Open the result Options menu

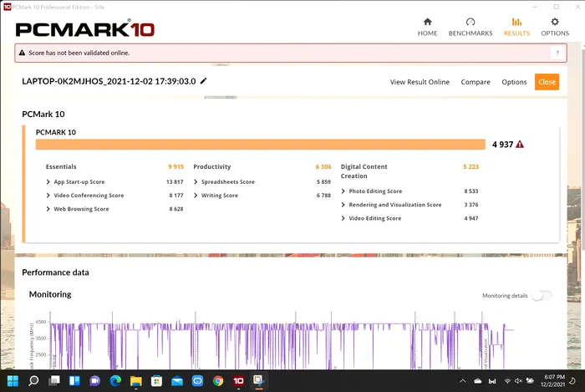[x=514, y=82]
